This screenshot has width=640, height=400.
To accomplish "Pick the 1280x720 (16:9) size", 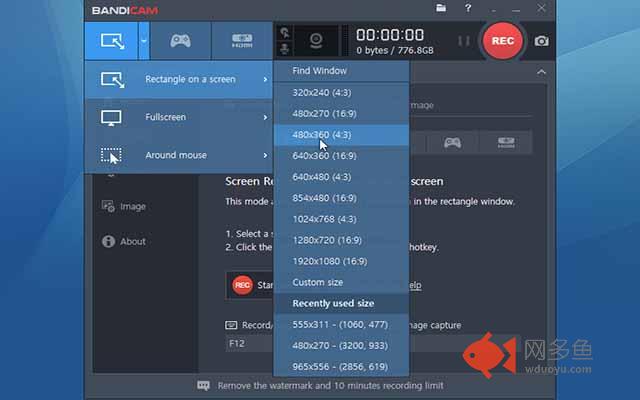I will tap(341, 240).
